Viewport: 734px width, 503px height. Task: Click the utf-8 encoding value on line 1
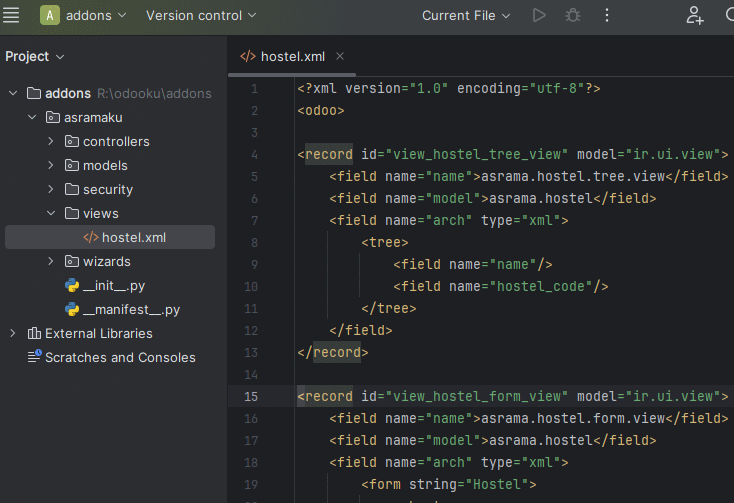point(557,88)
